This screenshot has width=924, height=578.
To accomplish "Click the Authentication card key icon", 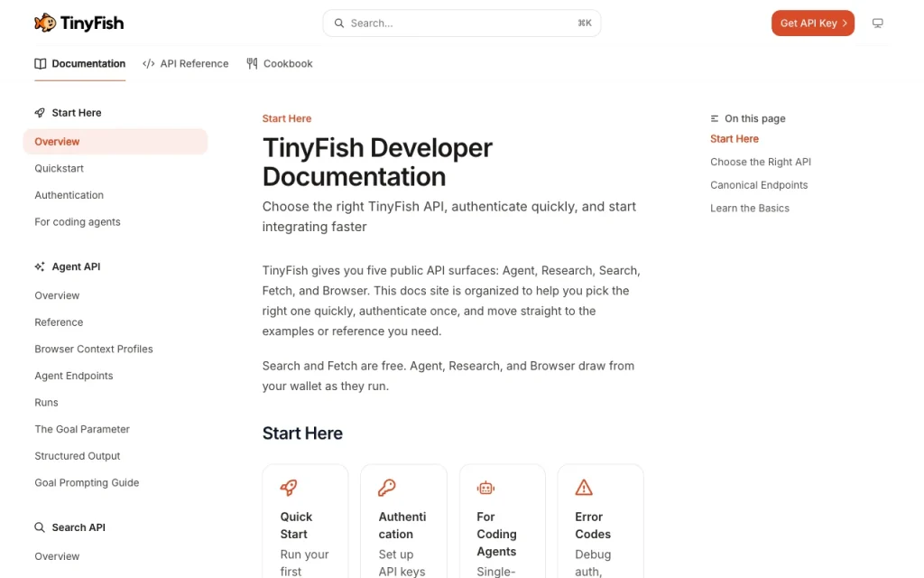I will [386, 488].
